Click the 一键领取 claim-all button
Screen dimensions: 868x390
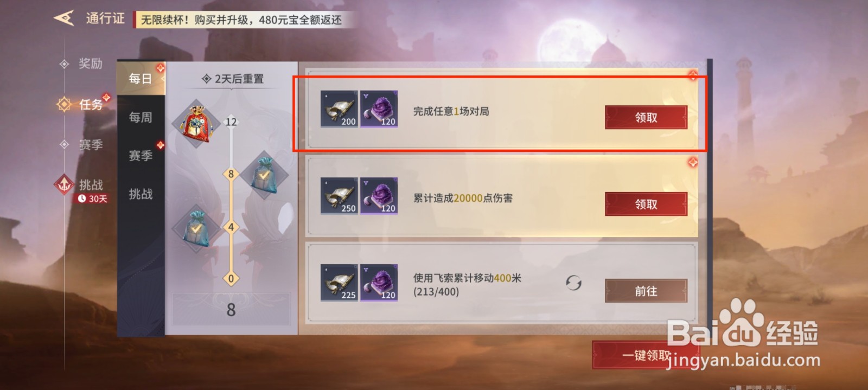646,355
